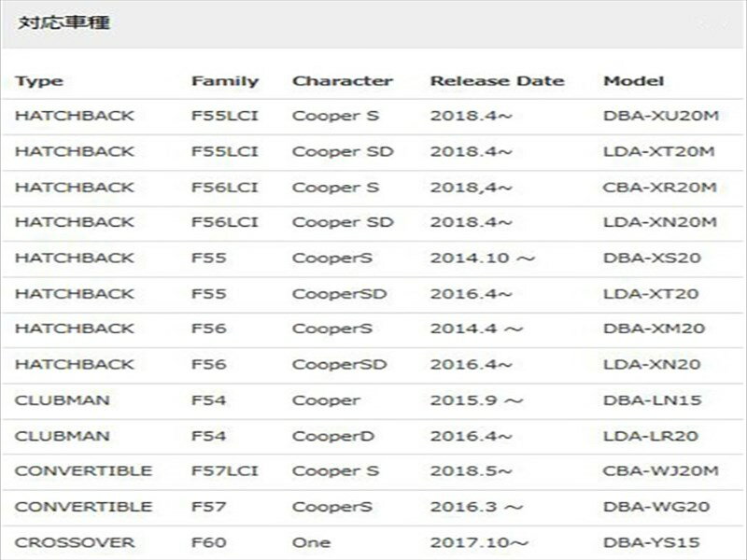The width and height of the screenshot is (747, 560).
Task: Select the LDA-XT20M model cell
Action: click(x=659, y=151)
